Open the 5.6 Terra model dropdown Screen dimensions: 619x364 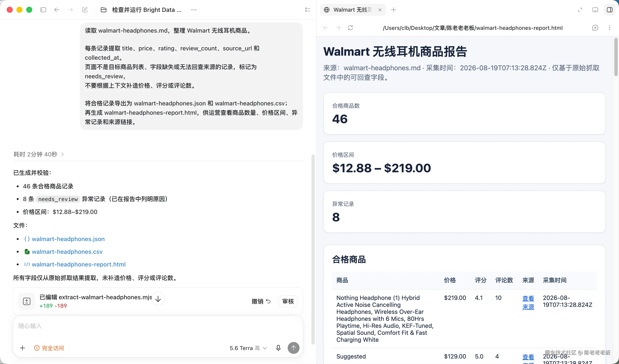pos(248,348)
